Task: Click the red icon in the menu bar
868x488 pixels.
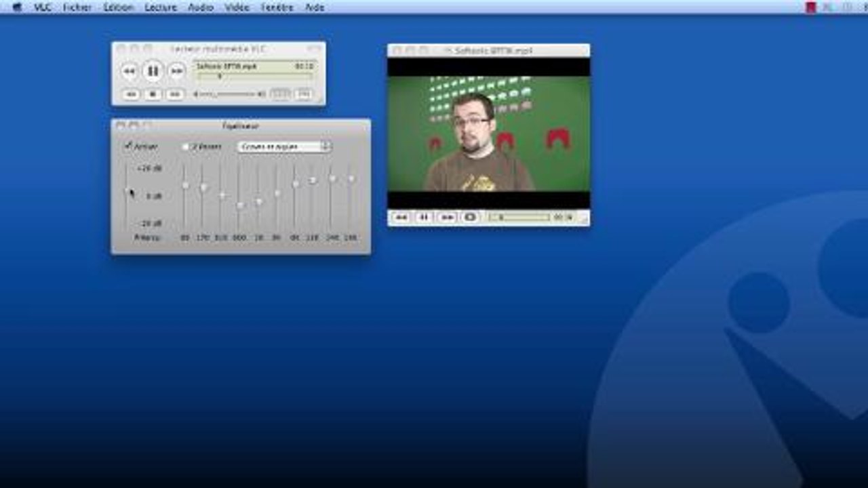Action: pos(810,7)
